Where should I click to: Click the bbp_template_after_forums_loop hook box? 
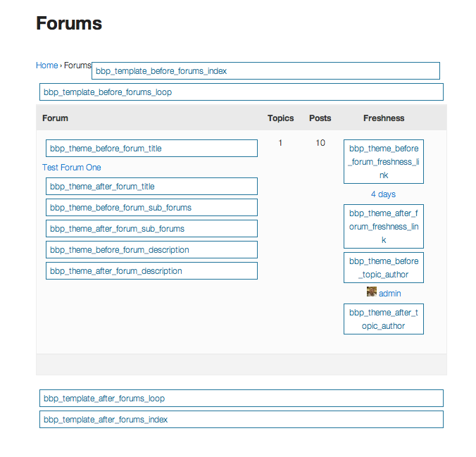click(242, 398)
